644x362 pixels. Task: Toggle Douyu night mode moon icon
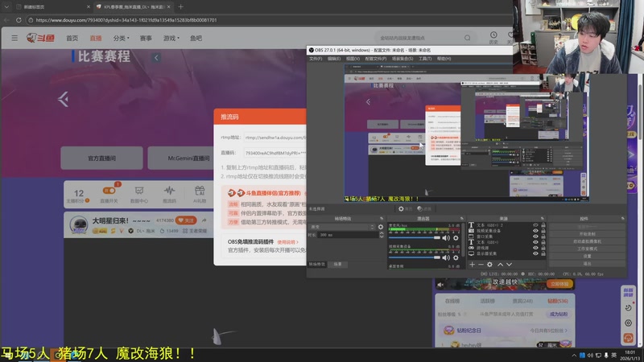coord(628,308)
